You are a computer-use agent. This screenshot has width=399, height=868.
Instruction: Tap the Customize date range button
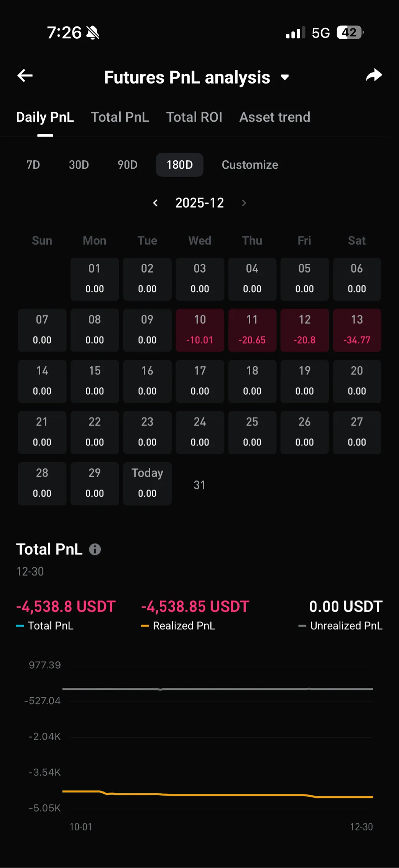(x=250, y=165)
